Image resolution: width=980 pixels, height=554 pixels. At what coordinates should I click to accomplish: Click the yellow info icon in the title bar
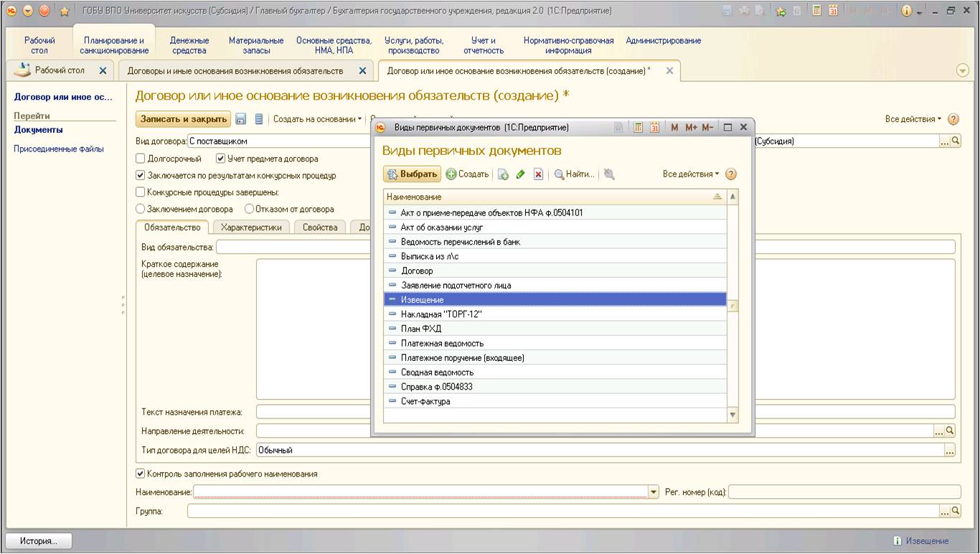pos(906,11)
